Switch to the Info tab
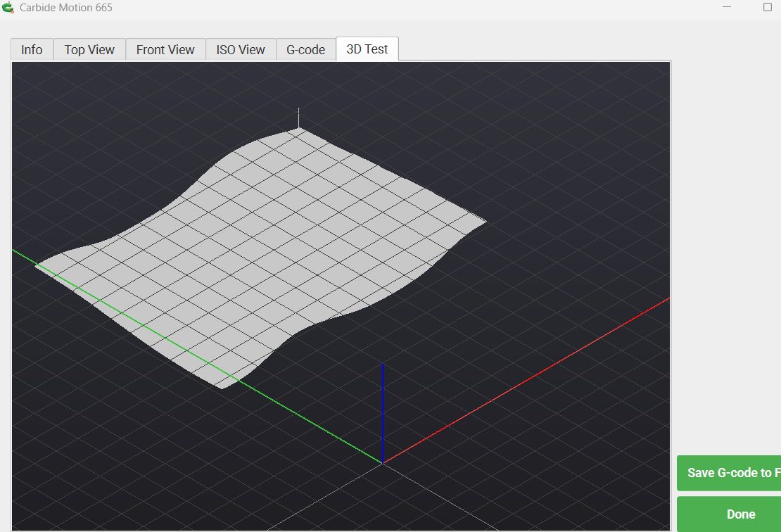The image size is (781, 532). (x=32, y=50)
